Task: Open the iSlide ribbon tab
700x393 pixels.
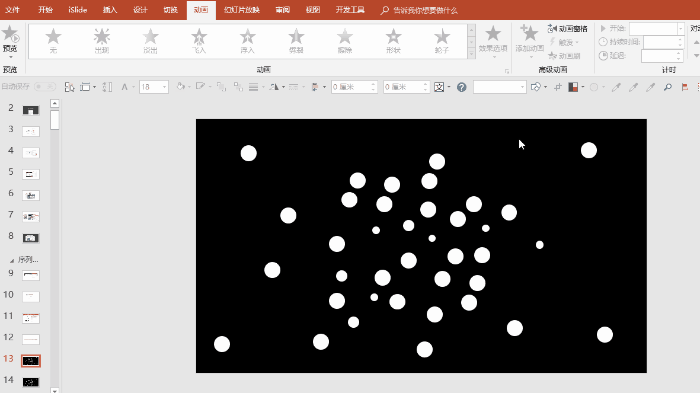Action: coord(78,10)
